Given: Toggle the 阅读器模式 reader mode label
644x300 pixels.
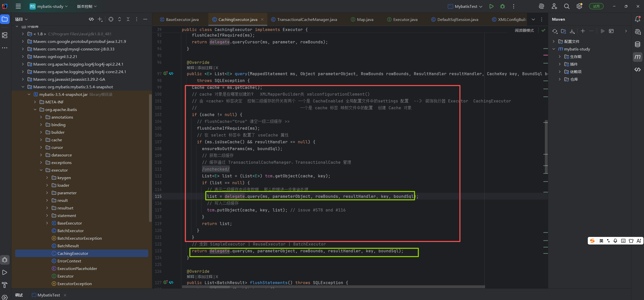Looking at the screenshot, I should [x=524, y=31].
